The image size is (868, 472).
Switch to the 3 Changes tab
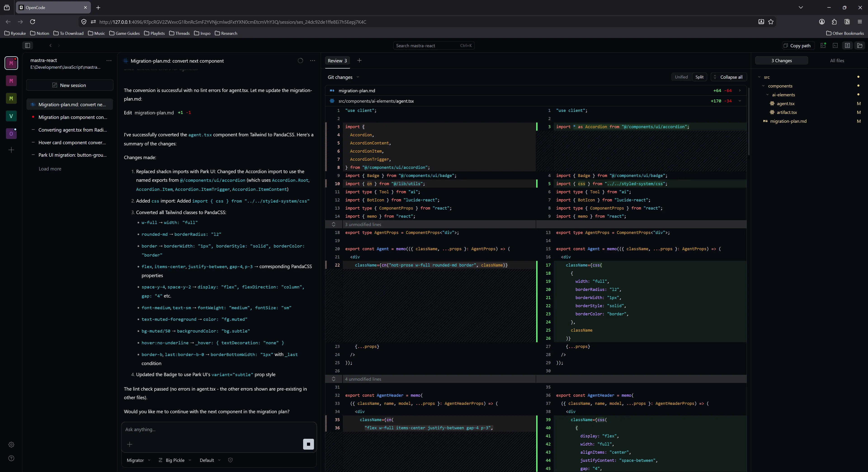781,61
